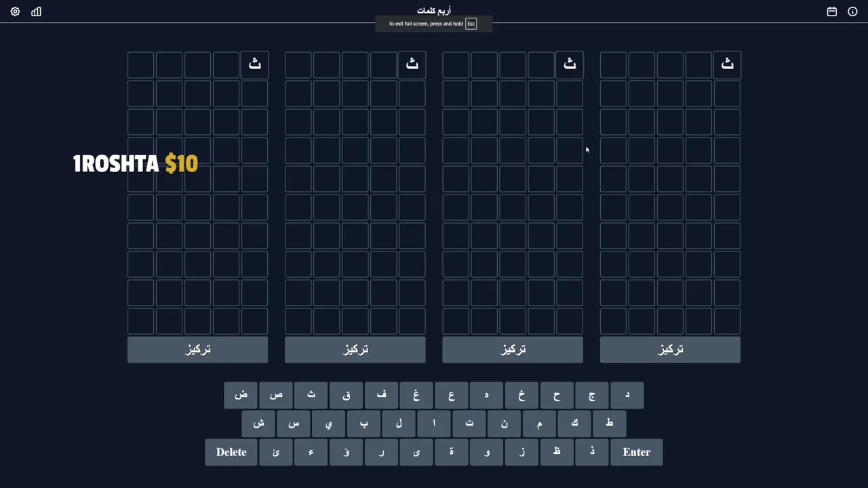Tap the ص key on the keyboard
The height and width of the screenshot is (488, 868).
[276, 395]
